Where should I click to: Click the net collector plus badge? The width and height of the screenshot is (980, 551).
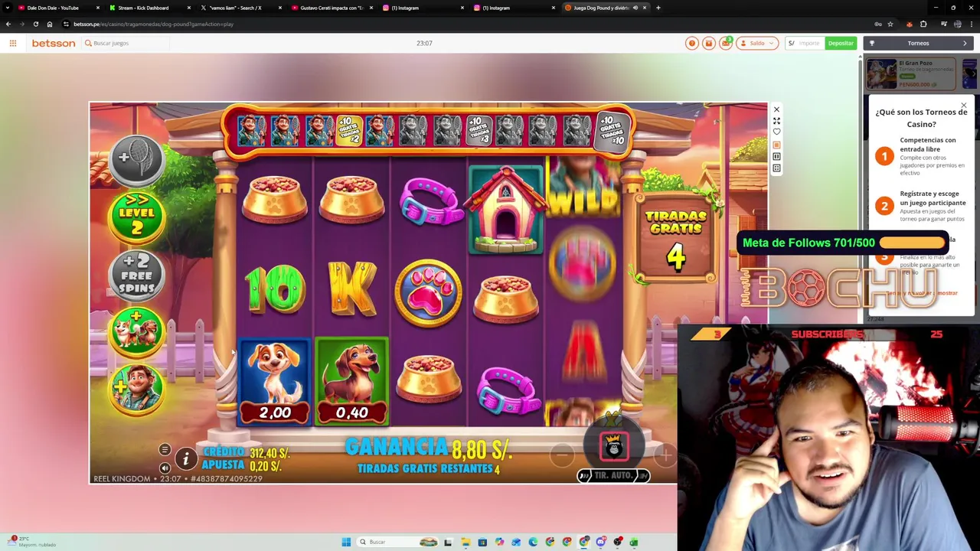[136, 160]
